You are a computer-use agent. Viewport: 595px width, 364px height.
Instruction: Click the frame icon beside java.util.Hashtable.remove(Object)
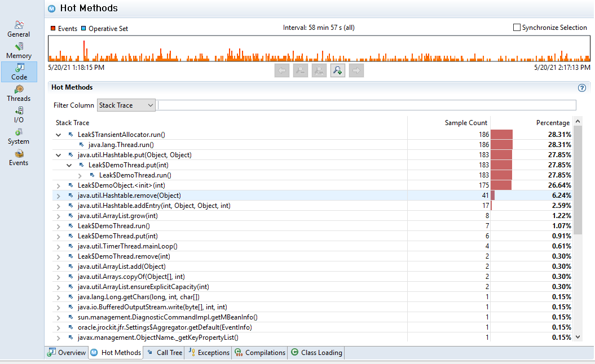coord(71,196)
